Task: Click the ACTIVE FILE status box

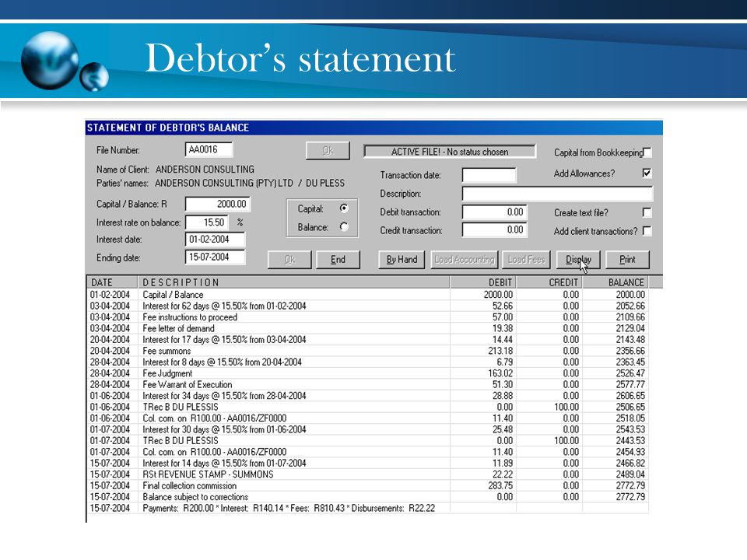Action: click(x=449, y=152)
